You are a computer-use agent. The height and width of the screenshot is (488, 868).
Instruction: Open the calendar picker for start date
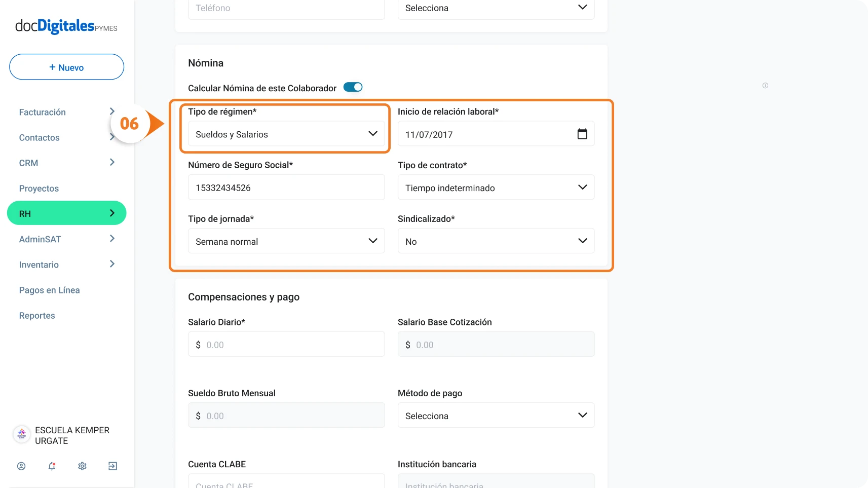click(582, 134)
